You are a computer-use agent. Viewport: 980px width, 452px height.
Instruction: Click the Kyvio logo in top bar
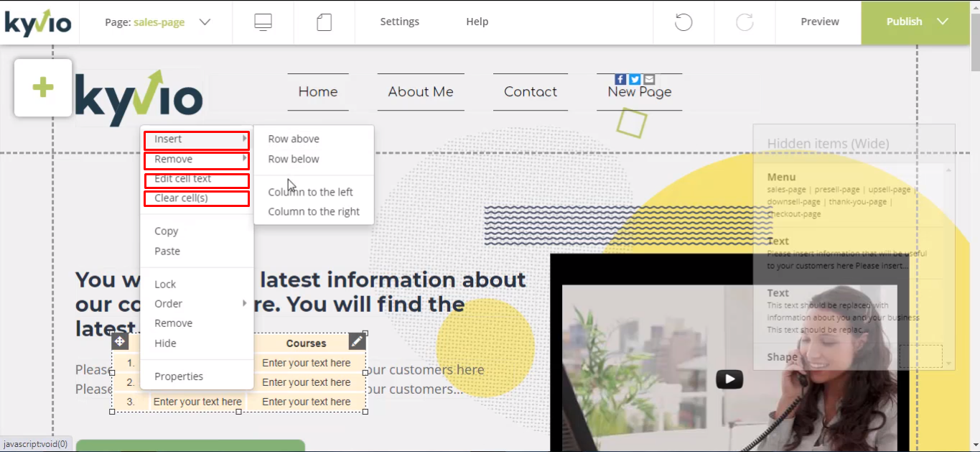[x=39, y=22]
